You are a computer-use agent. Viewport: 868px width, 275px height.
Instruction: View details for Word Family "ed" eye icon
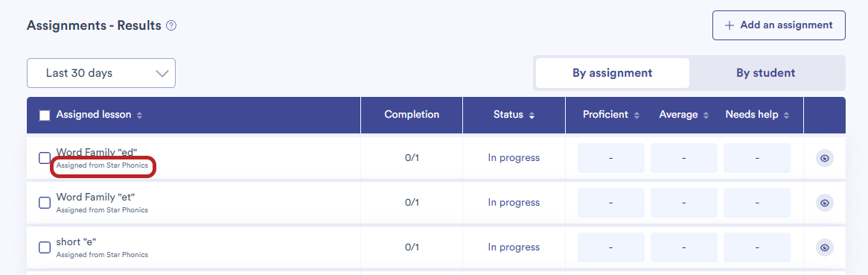[824, 158]
